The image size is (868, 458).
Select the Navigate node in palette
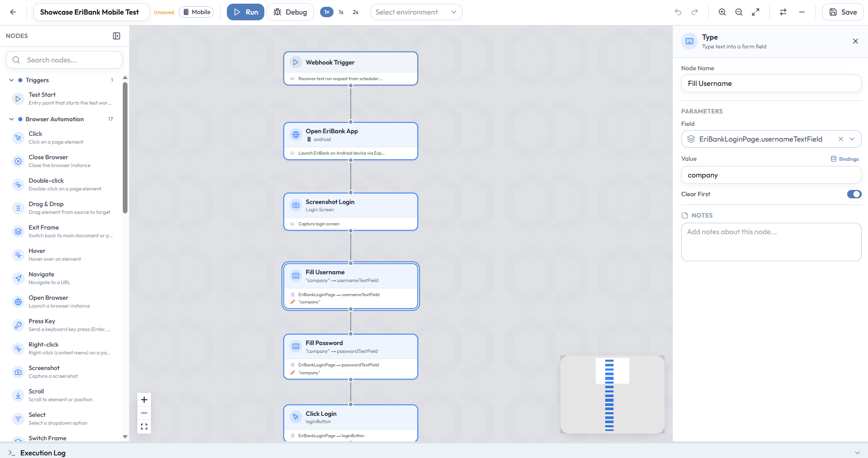click(62, 278)
